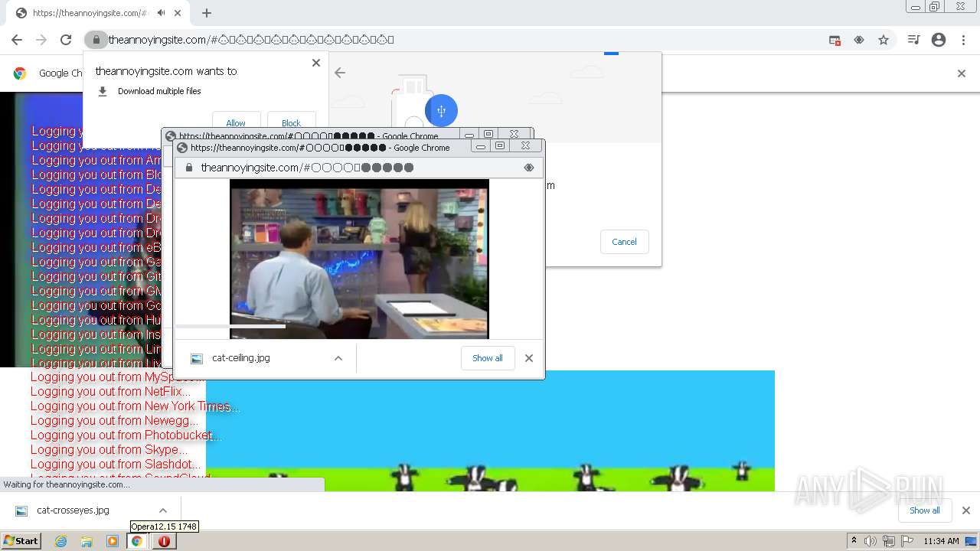Click the cat-ceiling.jpg file image icon
This screenshot has width=980, height=551.
[197, 358]
